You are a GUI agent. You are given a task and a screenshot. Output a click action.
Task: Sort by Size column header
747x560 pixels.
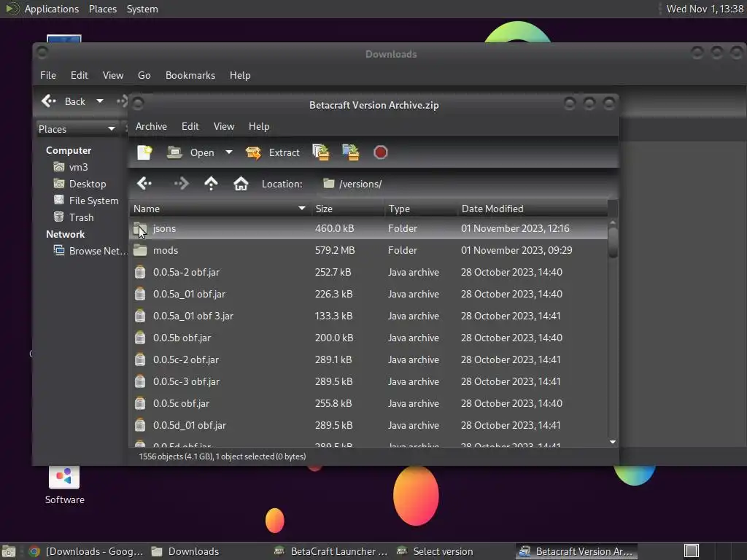[x=348, y=209]
